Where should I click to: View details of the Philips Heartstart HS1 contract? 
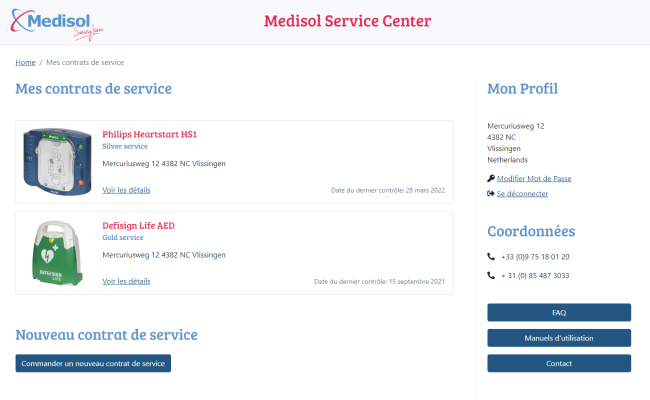point(126,190)
